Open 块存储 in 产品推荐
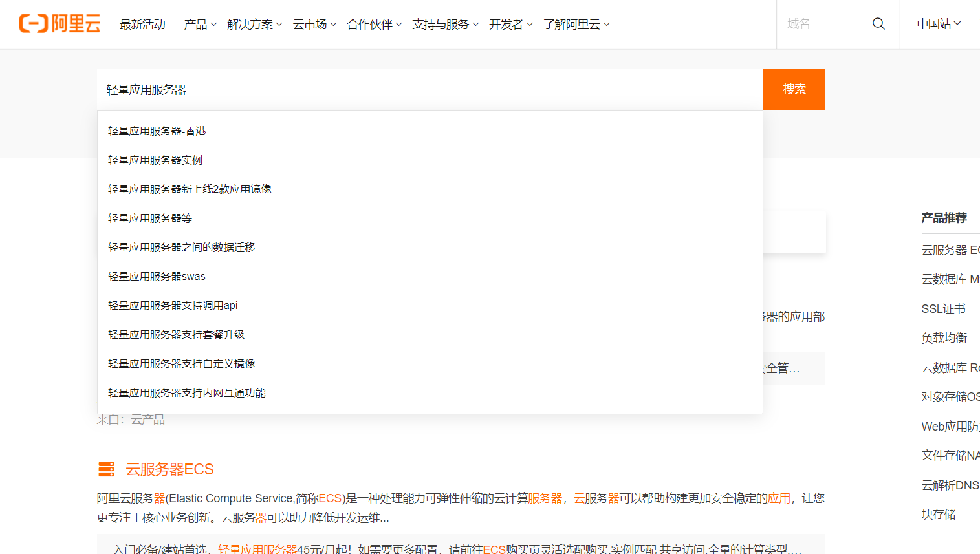The image size is (980, 554). (939, 515)
